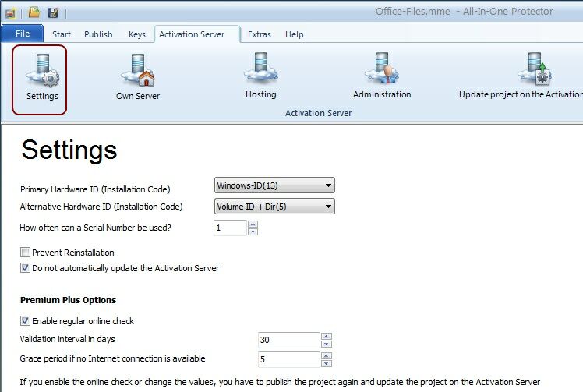Open the Hosting ribbon icon
Screen dimensions: 583x392
pos(260,79)
